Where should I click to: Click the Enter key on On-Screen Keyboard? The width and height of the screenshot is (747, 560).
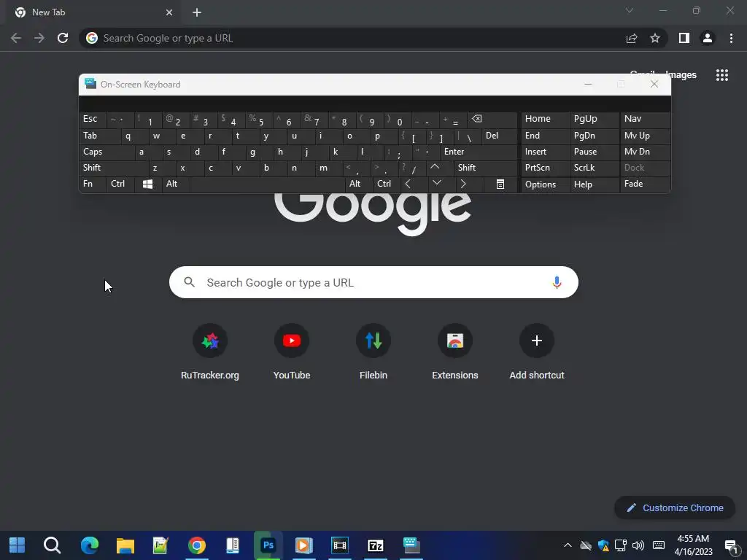coord(479,152)
